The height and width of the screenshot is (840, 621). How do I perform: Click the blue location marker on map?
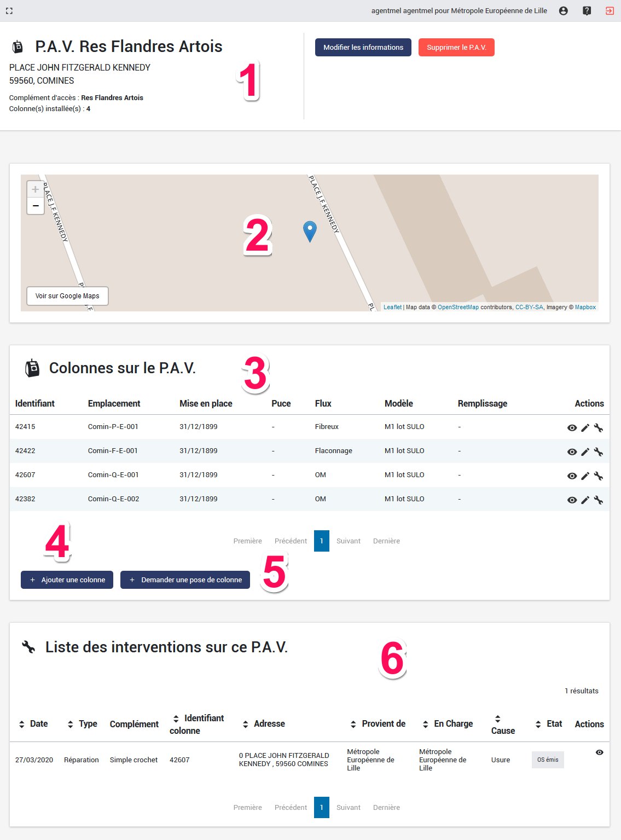pyautogui.click(x=310, y=231)
